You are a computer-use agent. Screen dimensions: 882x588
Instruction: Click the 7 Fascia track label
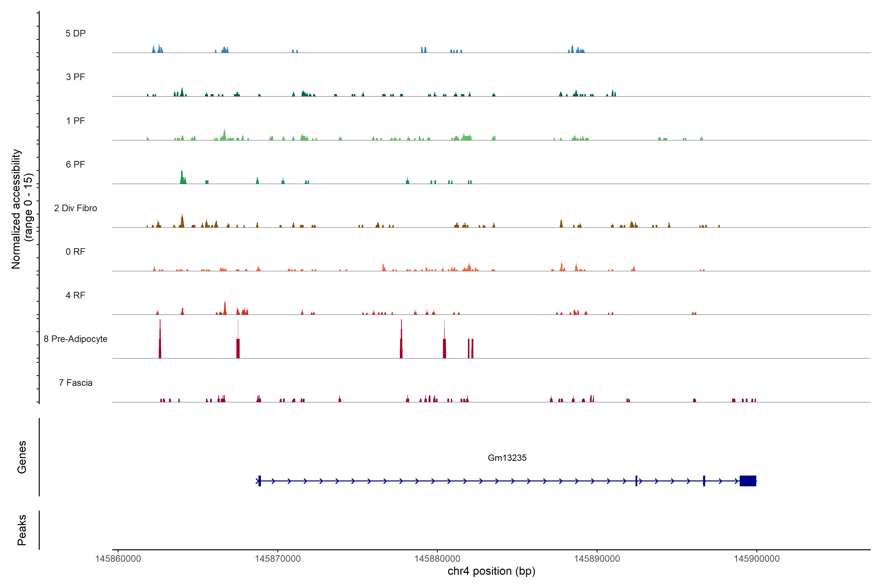click(75, 382)
